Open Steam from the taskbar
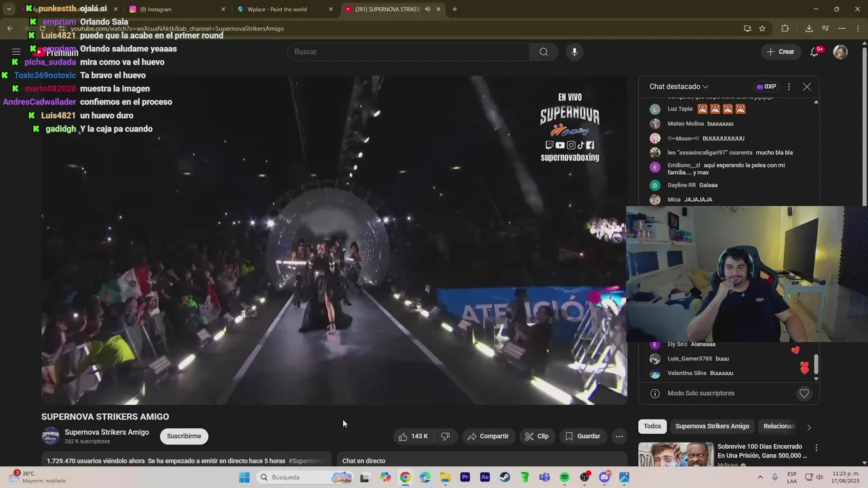 coord(505,477)
